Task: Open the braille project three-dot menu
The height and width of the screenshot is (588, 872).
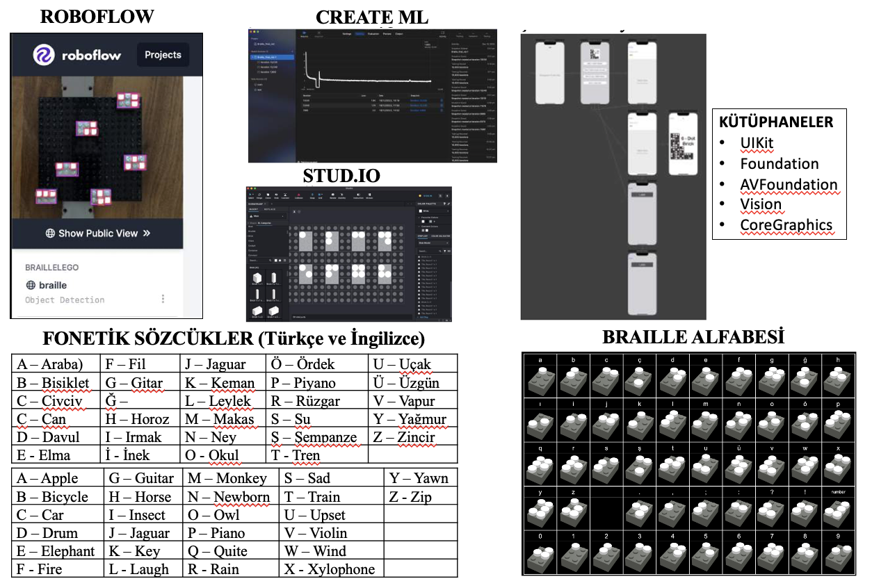Action: point(163,299)
